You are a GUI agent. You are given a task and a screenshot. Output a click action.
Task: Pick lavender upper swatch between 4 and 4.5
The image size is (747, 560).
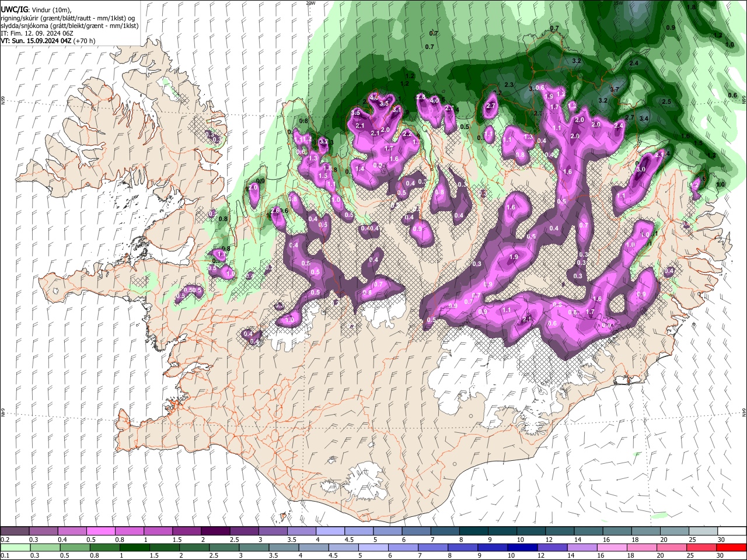[330, 531]
